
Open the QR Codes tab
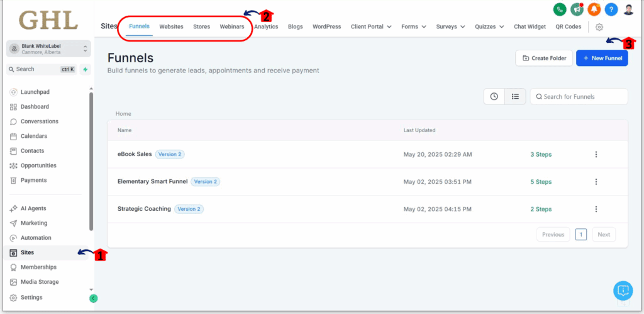pyautogui.click(x=569, y=26)
